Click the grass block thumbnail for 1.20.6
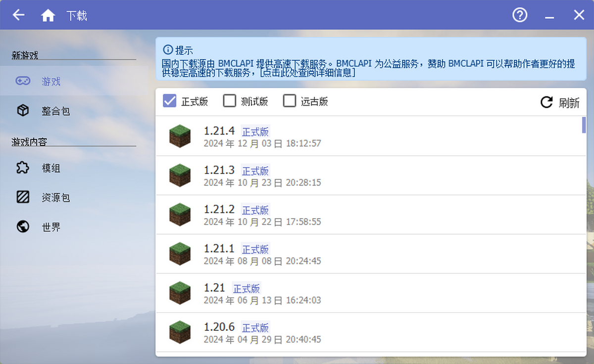Image resolution: width=594 pixels, height=364 pixels. (x=179, y=332)
